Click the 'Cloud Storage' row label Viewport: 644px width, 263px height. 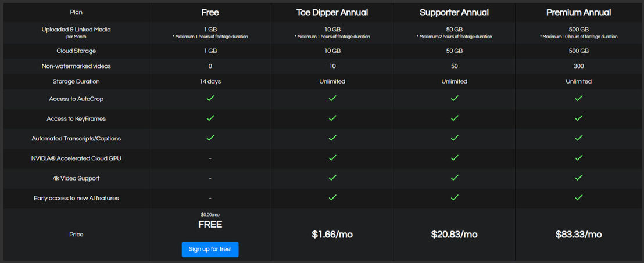[76, 51]
